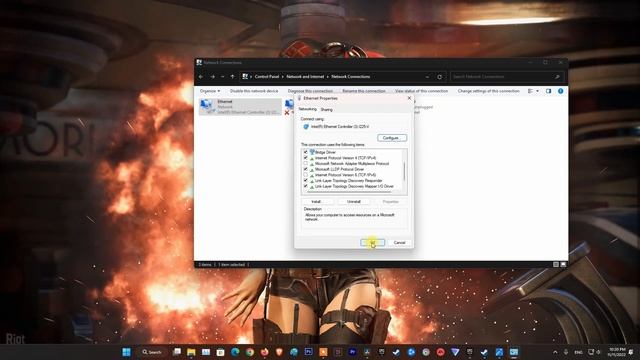This screenshot has width=640, height=360.
Task: Launch Google Chrome from taskbar
Action: [250, 352]
